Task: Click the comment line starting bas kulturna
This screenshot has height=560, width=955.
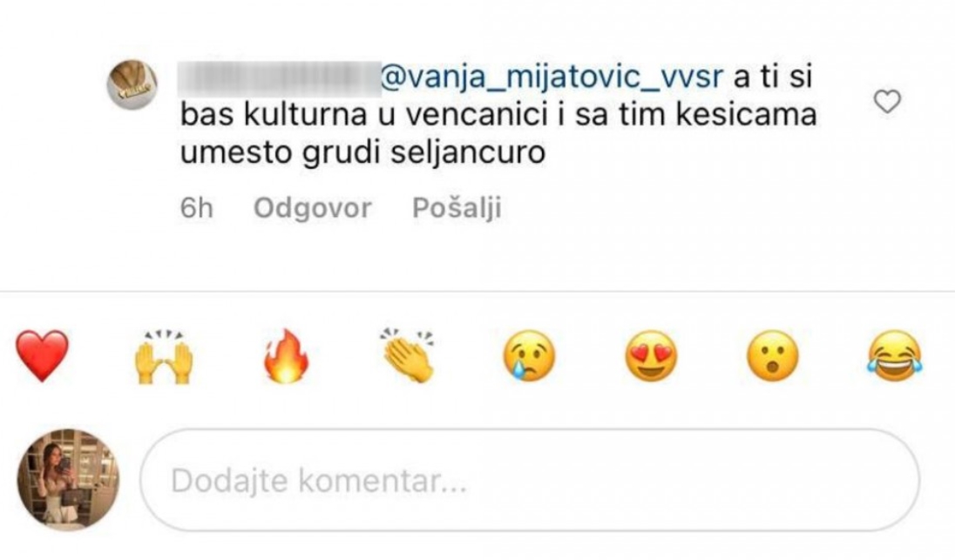Action: point(498,115)
